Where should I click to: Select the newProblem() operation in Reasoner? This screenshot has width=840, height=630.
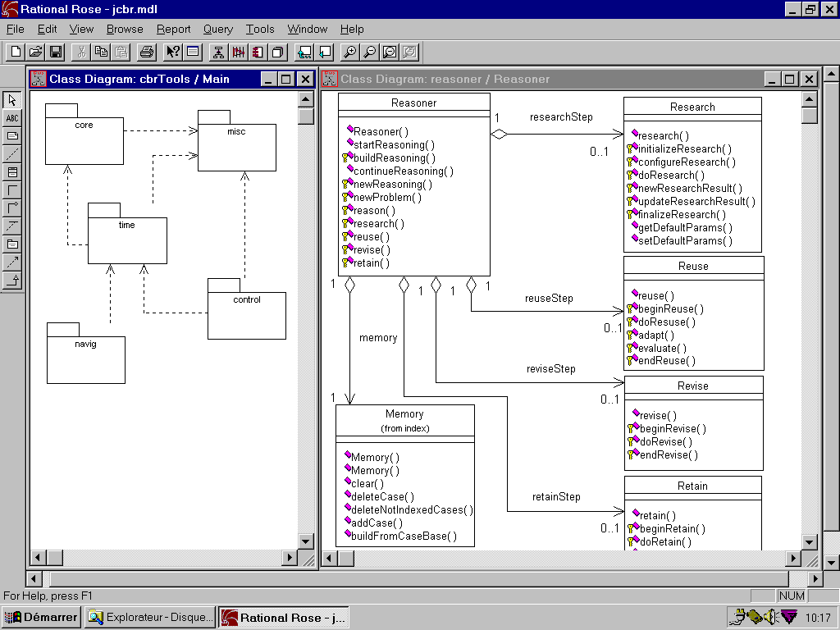[x=387, y=197]
